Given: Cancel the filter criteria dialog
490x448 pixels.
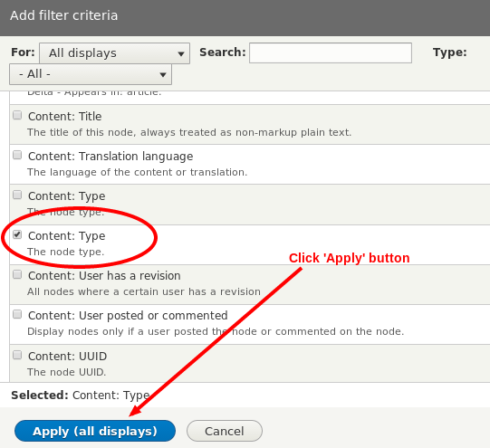Looking at the screenshot, I should point(225,431).
